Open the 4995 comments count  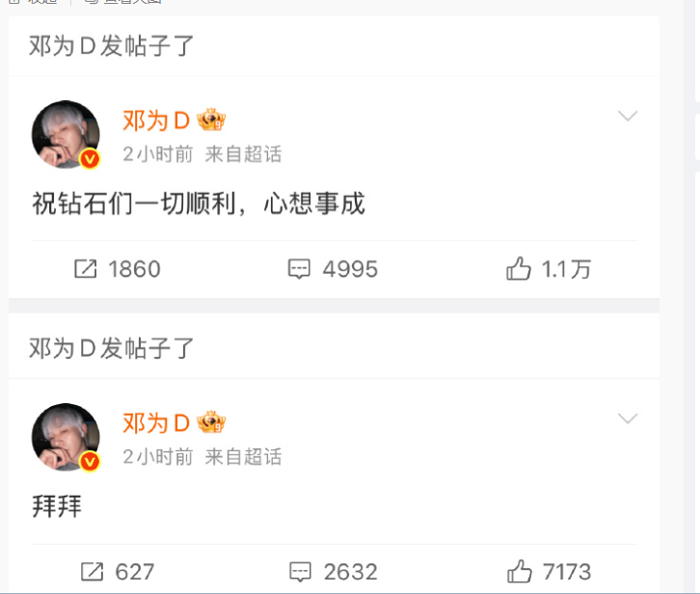coord(350,269)
